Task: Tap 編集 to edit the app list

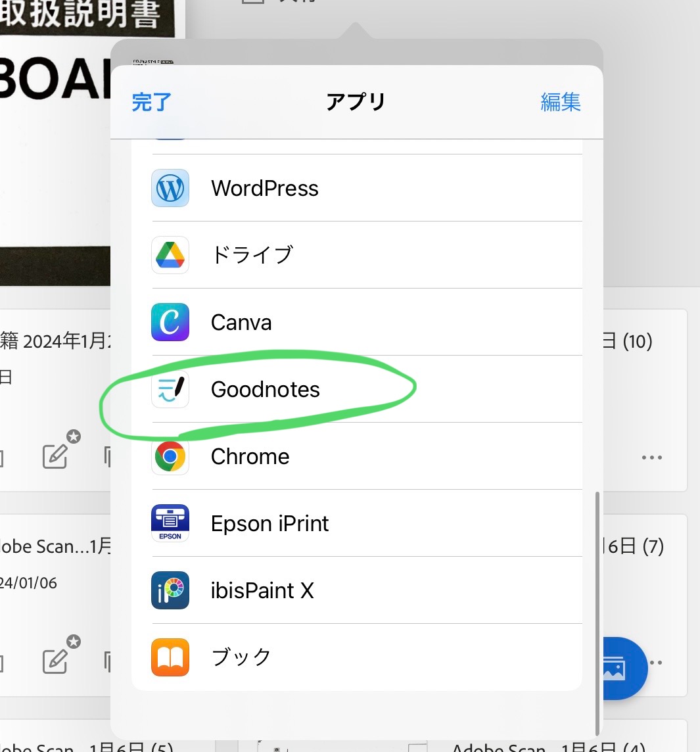Action: coord(561,102)
